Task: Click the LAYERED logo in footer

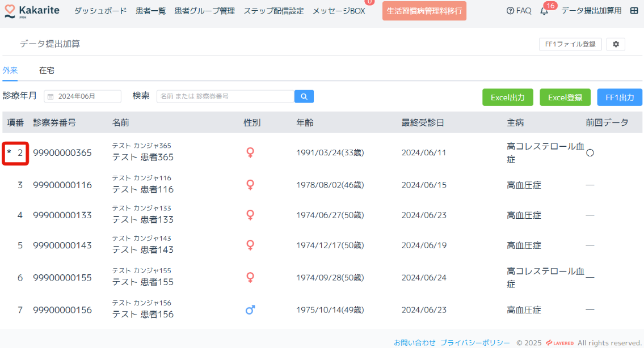Action: coord(560,343)
